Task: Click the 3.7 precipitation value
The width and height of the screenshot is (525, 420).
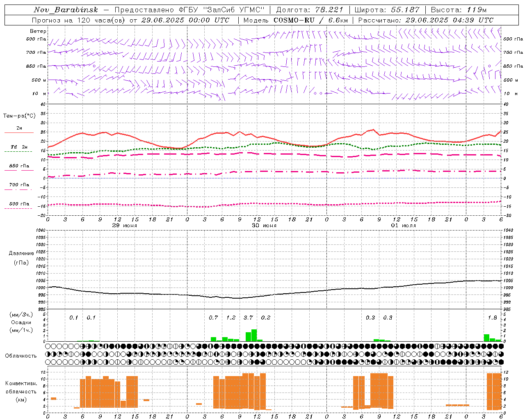Action: (x=248, y=317)
